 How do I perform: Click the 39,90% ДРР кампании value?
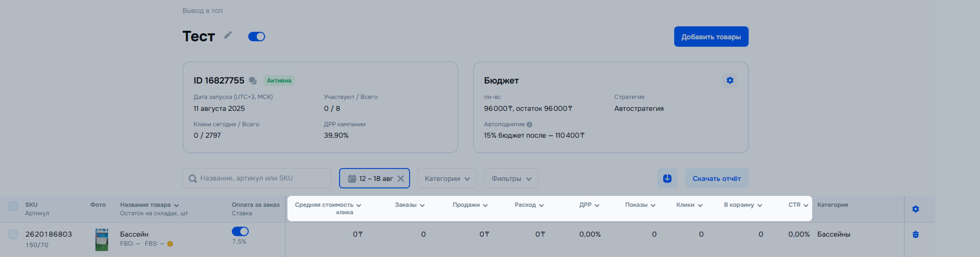(336, 135)
